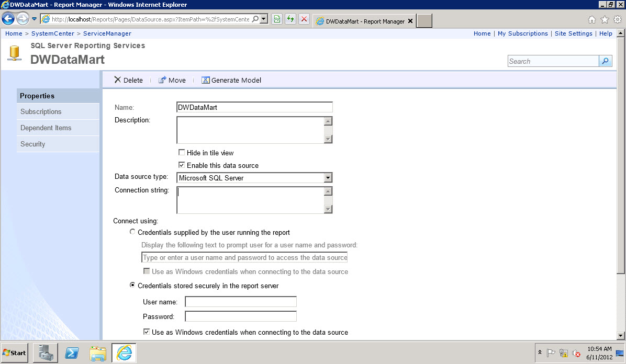Click the IE Back arrow button
626x364 pixels.
coord(8,18)
